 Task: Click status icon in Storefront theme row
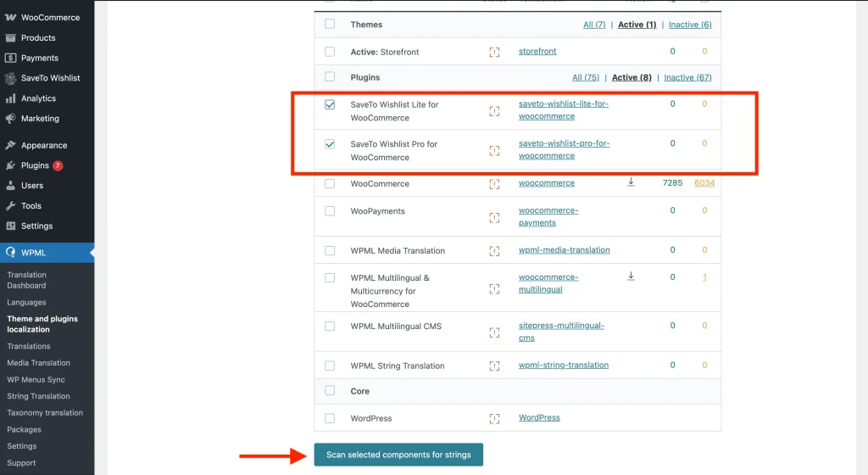click(494, 52)
